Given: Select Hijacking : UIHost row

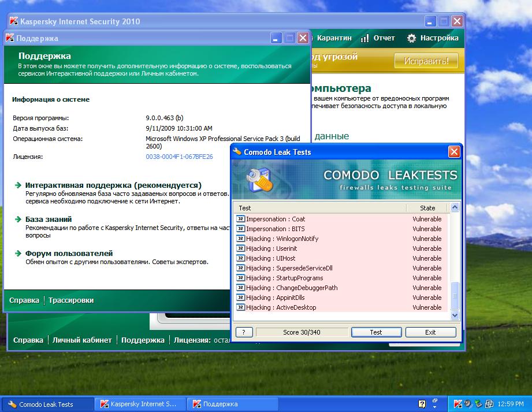Looking at the screenshot, I should tap(341, 259).
